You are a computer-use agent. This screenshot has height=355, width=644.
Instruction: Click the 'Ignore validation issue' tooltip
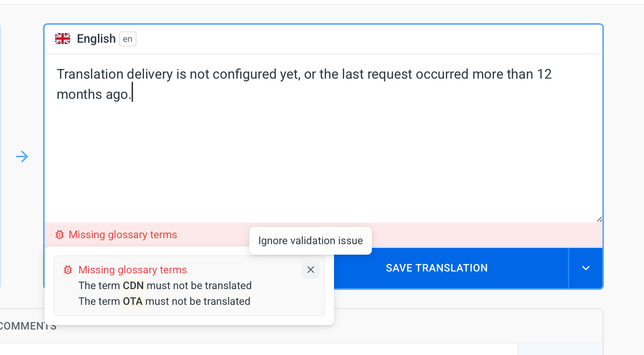pos(310,240)
